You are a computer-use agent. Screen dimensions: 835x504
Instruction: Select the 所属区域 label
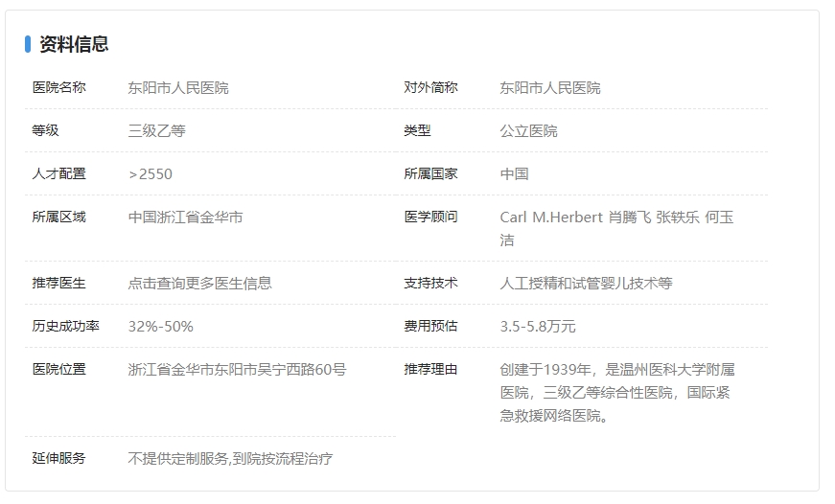coord(59,217)
